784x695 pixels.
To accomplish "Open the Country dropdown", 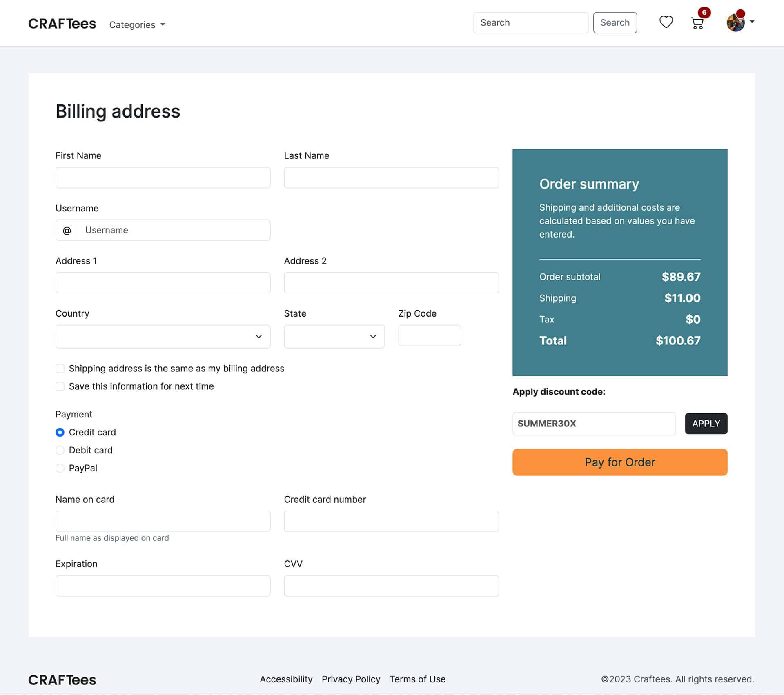I will coord(163,336).
